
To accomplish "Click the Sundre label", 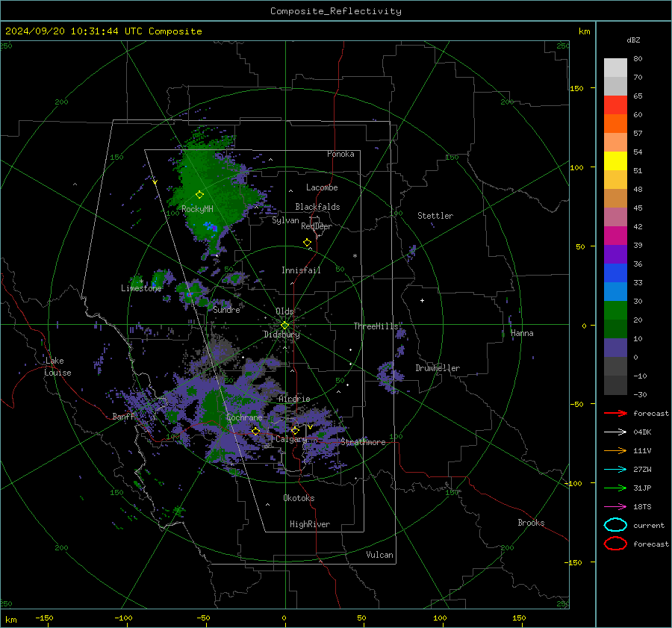I will coord(226,310).
